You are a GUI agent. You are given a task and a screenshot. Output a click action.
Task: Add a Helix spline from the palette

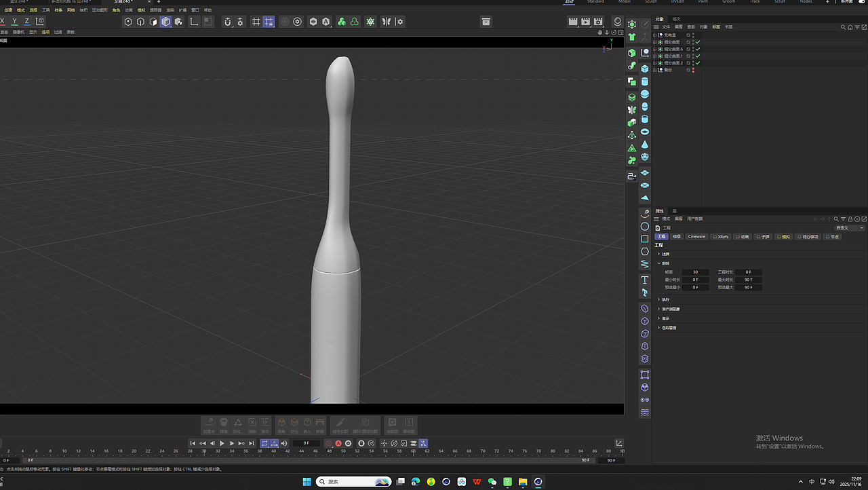pos(645,264)
